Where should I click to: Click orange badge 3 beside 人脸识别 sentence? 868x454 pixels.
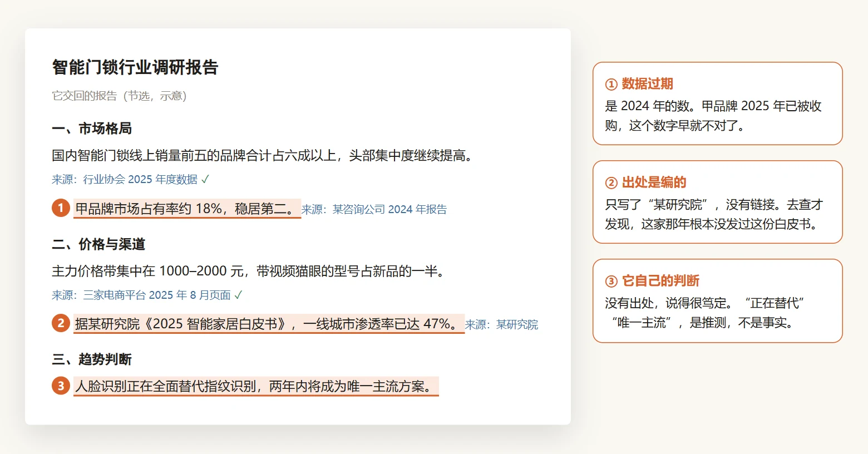click(x=61, y=386)
